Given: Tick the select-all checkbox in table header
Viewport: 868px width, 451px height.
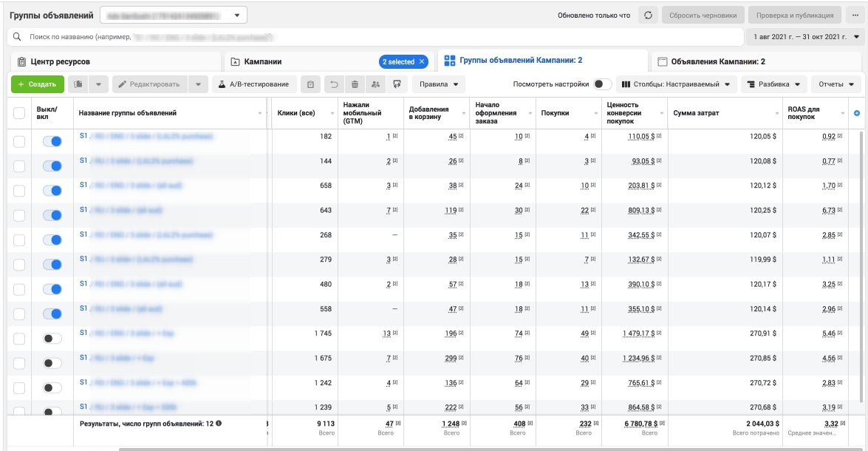Looking at the screenshot, I should pos(19,113).
